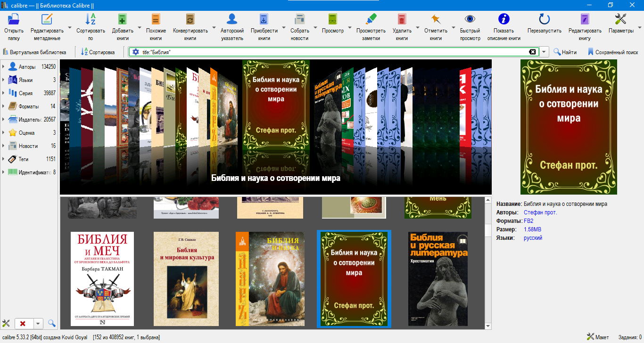
Task: Open the dropdown arrow next to Добавить книги
Action: (139, 28)
